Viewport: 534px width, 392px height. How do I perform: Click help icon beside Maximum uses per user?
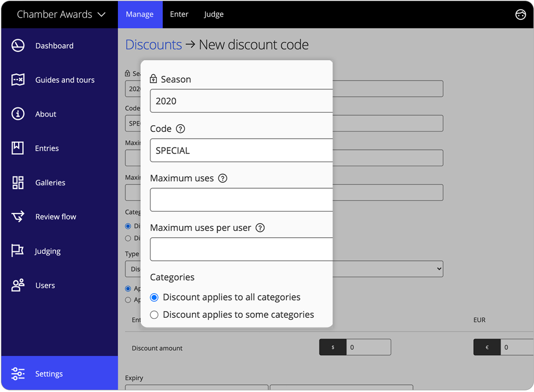click(260, 228)
